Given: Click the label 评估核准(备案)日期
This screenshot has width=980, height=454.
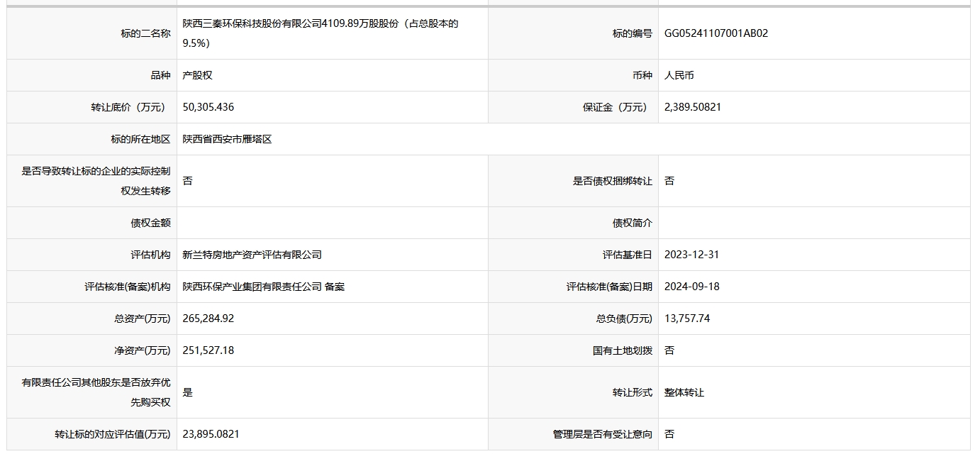Looking at the screenshot, I should [x=610, y=287].
